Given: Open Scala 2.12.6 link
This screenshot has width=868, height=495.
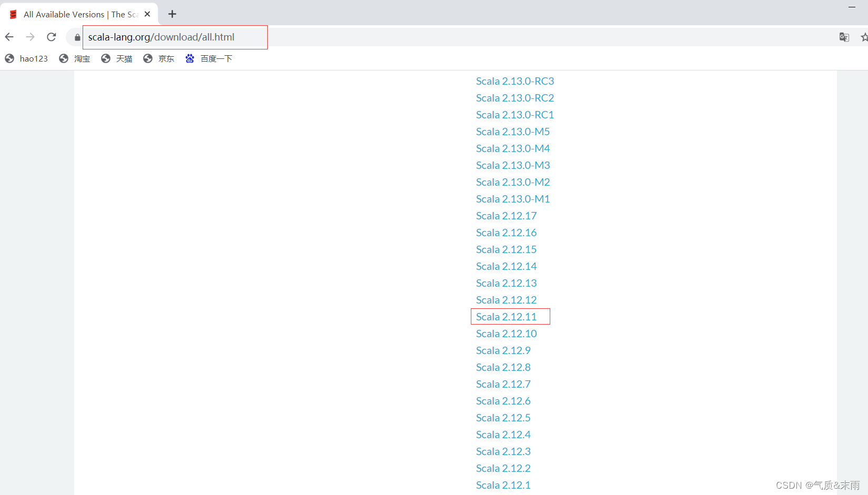Looking at the screenshot, I should pyautogui.click(x=503, y=401).
